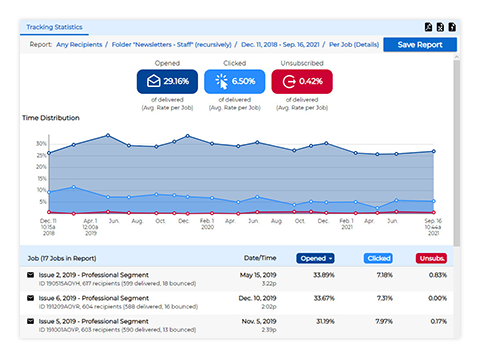Image resolution: width=480 pixels, height=360 pixels.
Task: Click the ID line "603 recipients (590 delivered, 13 bounced)"
Action: [x=117, y=330]
